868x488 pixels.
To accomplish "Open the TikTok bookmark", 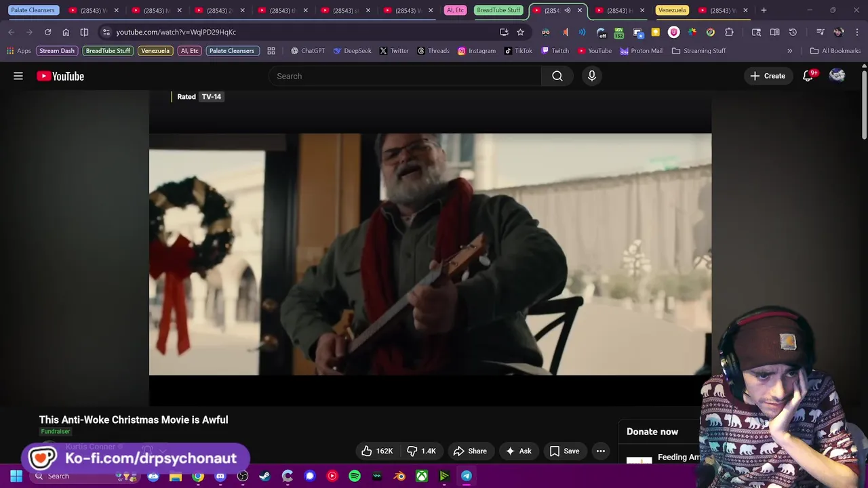I will [x=518, y=51].
